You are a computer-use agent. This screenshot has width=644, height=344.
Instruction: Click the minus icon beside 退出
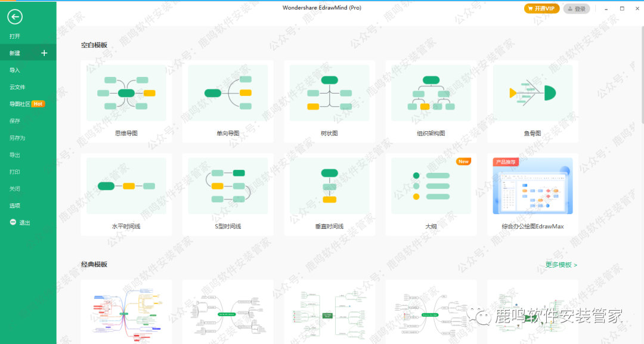click(x=13, y=222)
